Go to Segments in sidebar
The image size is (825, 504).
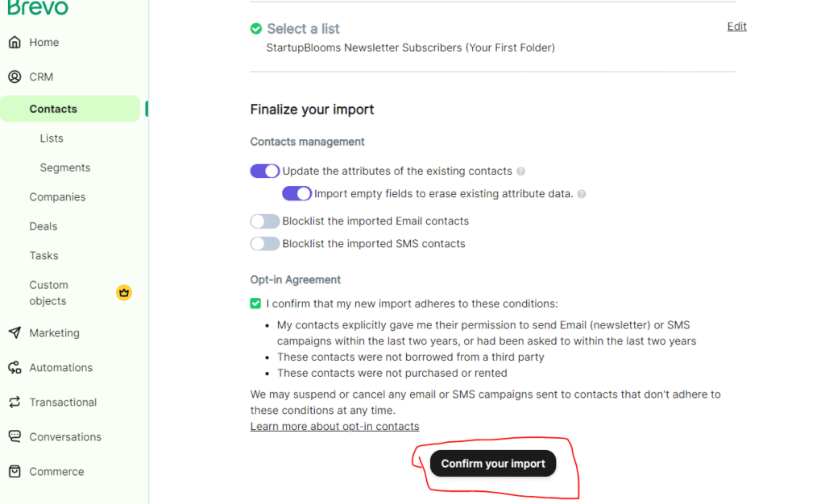(x=65, y=167)
